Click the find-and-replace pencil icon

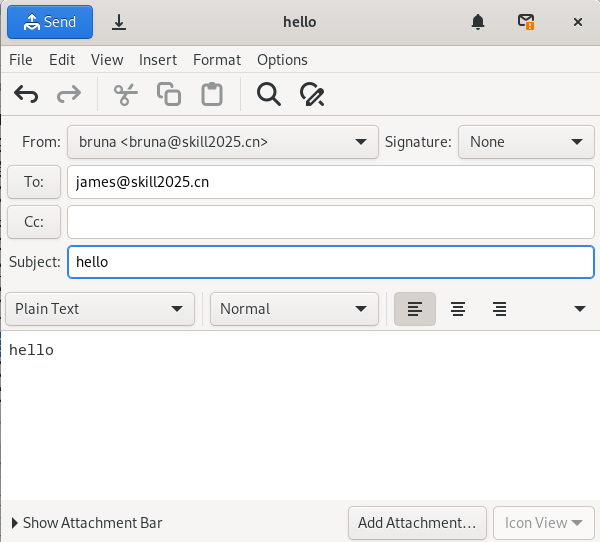tap(312, 94)
